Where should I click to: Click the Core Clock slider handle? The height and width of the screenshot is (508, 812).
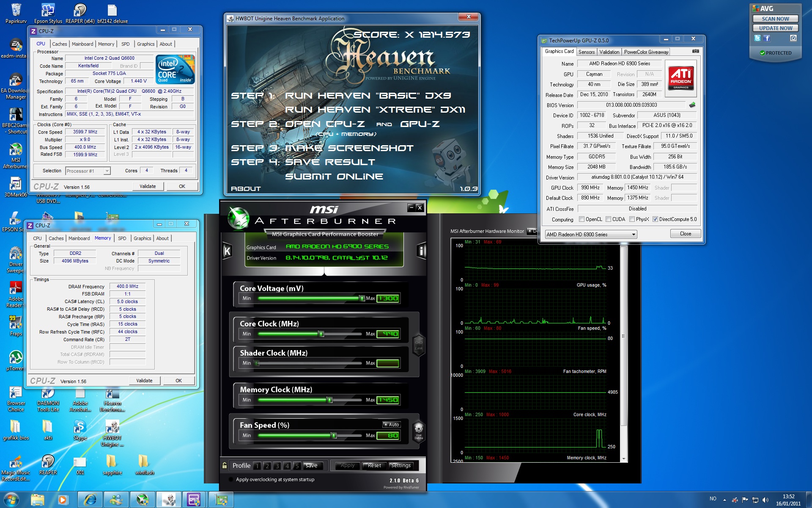click(321, 334)
